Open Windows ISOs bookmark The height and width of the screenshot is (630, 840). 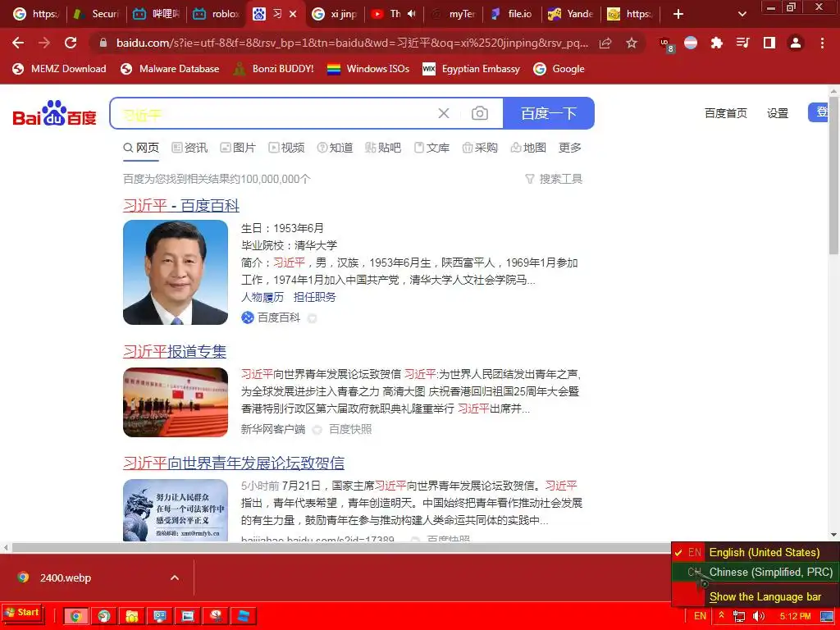(368, 69)
